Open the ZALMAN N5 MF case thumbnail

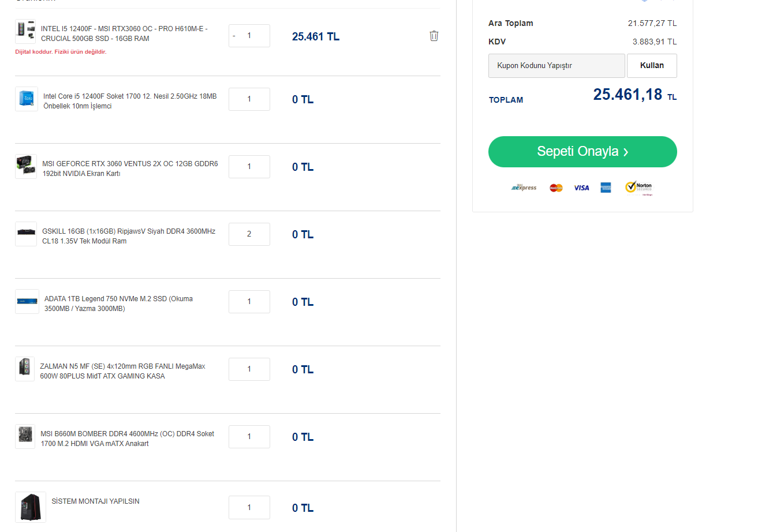[x=25, y=369]
